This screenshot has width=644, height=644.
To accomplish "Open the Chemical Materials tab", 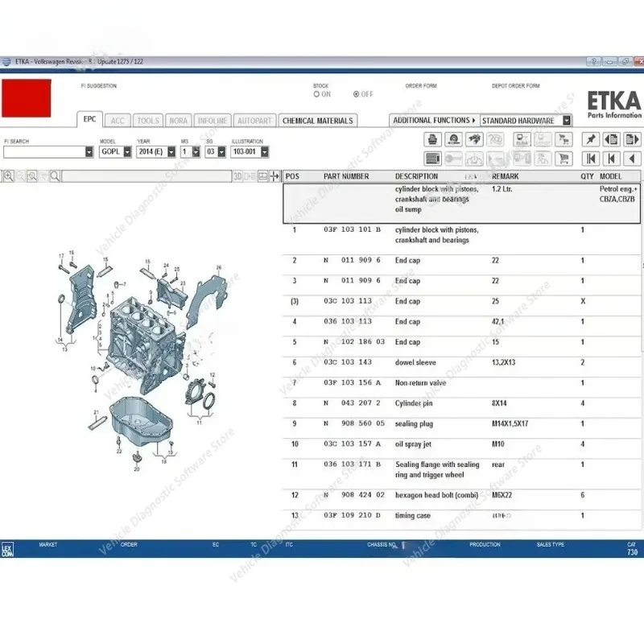I will [318, 121].
